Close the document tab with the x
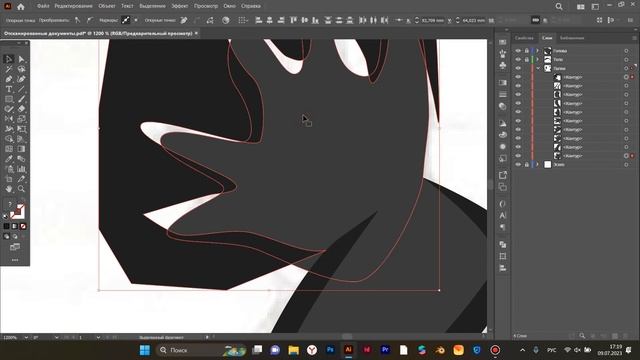Image resolution: width=640 pixels, height=360 pixels. [196, 33]
